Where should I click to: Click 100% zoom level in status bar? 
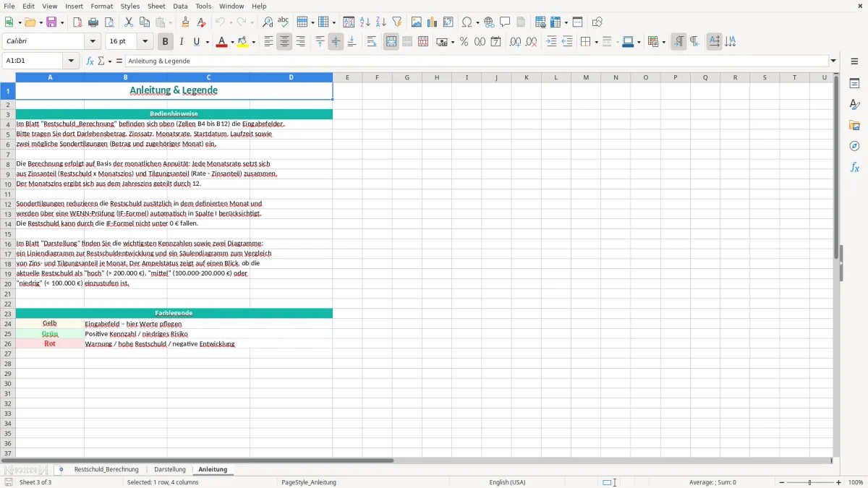pyautogui.click(x=856, y=482)
